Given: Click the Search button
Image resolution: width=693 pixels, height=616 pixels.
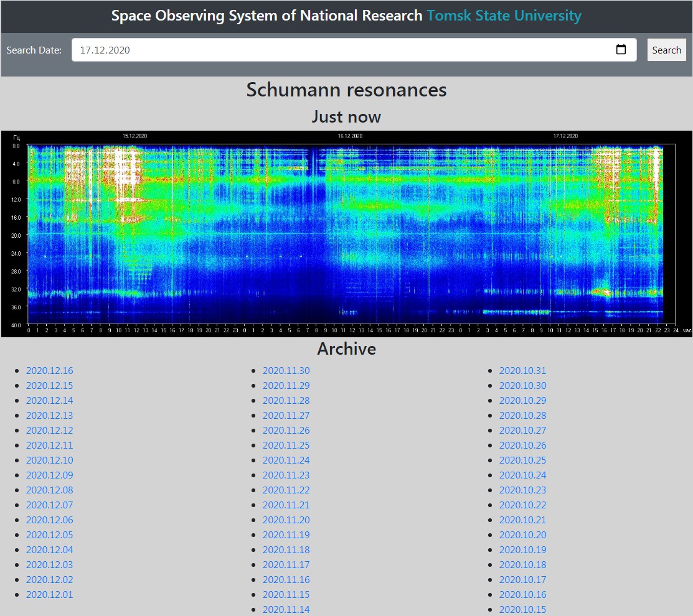Looking at the screenshot, I should point(666,50).
